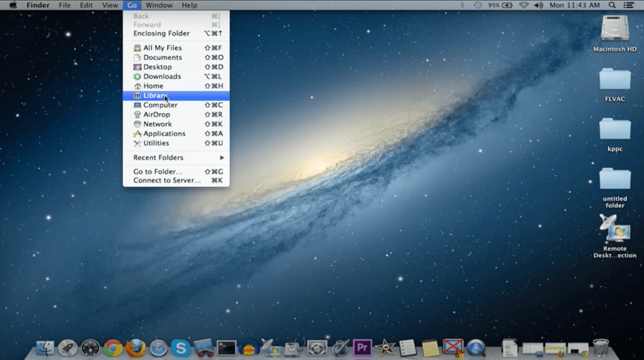The width and height of the screenshot is (644, 360).
Task: Launch Adobe Premiere Pro from Dock
Action: 362,348
